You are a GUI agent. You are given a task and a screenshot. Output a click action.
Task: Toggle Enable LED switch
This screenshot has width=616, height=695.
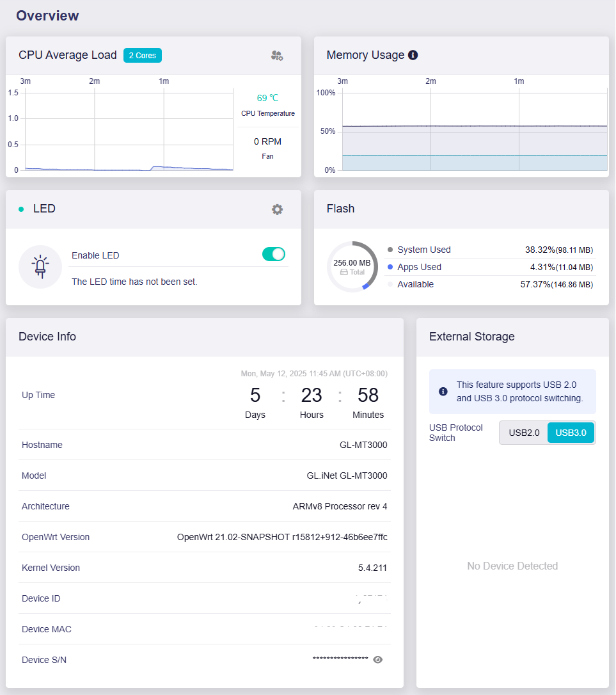coord(273,254)
